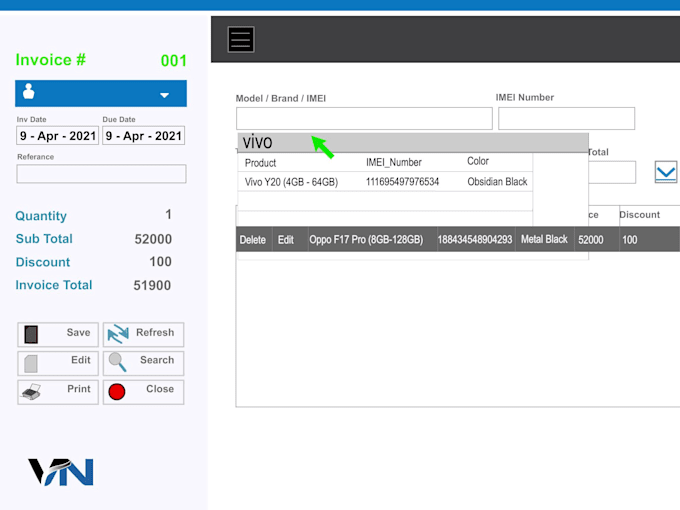Click the Save disk icon

pos(31,334)
